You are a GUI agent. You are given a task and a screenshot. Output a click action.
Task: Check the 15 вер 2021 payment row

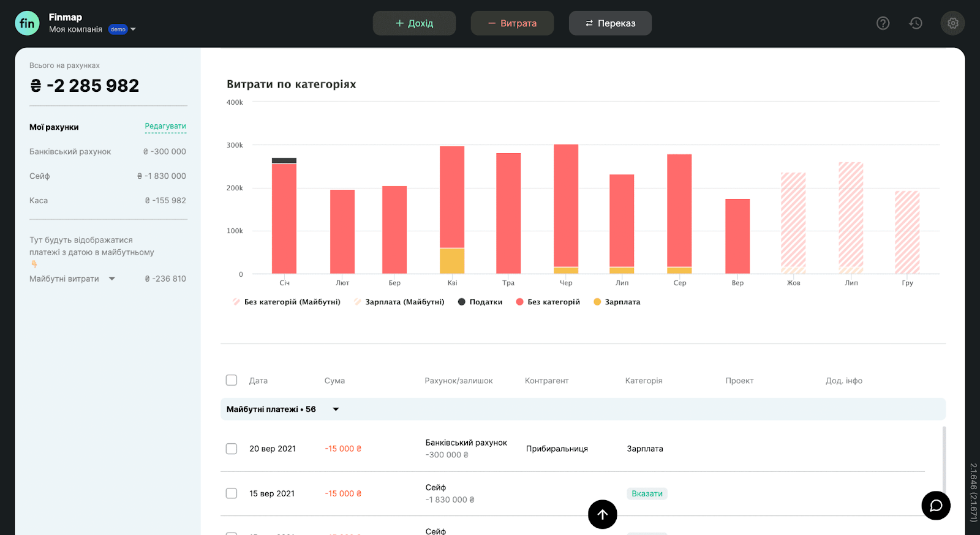click(232, 493)
